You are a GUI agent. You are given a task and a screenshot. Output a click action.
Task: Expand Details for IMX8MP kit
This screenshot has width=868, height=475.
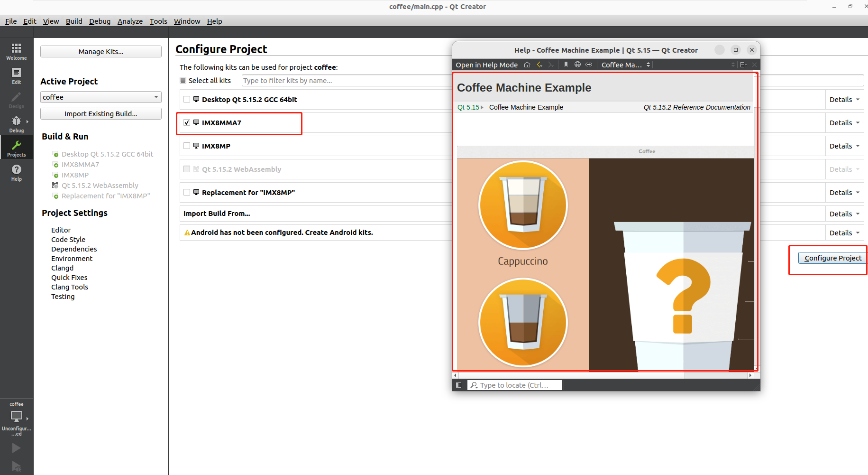pos(844,146)
